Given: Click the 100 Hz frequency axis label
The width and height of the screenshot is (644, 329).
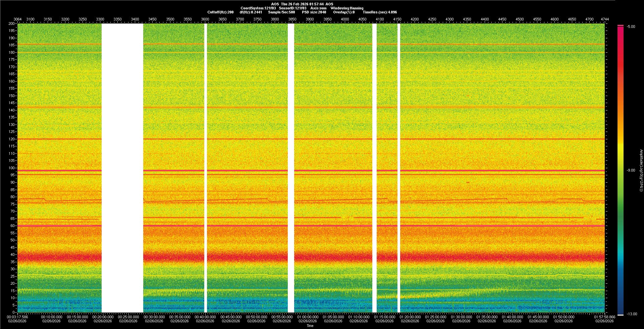Looking at the screenshot, I should [x=12, y=168].
